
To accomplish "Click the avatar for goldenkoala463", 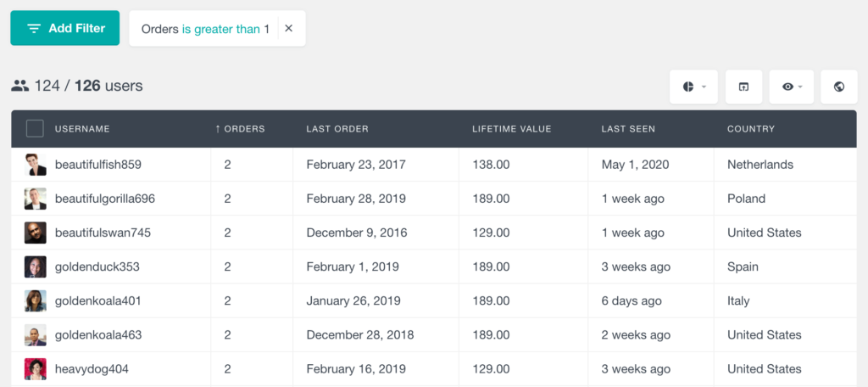I will (x=35, y=334).
